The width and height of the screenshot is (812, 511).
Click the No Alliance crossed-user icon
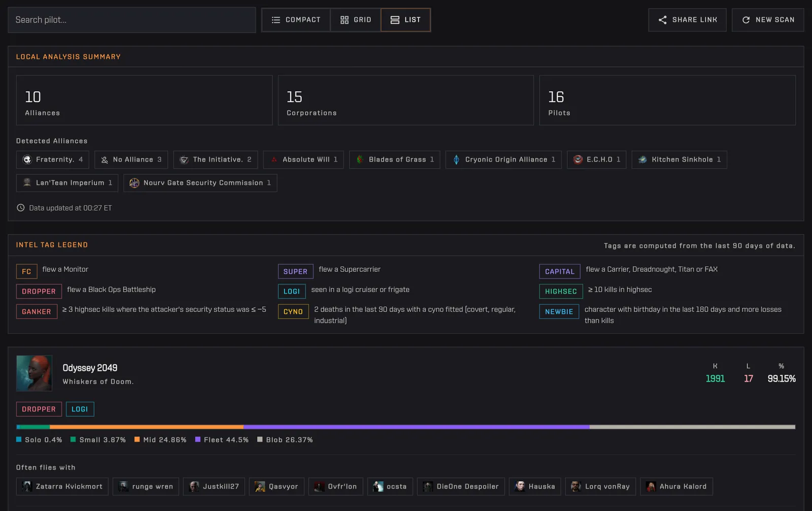[105, 159]
